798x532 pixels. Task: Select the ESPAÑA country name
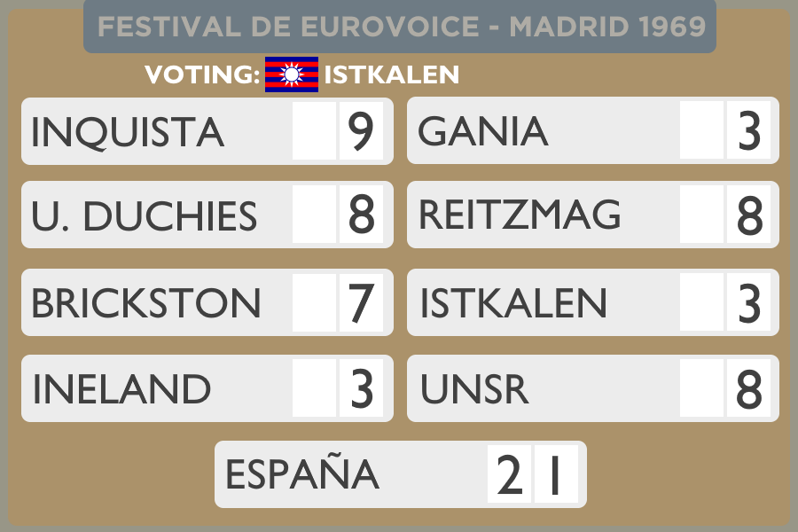tap(302, 475)
